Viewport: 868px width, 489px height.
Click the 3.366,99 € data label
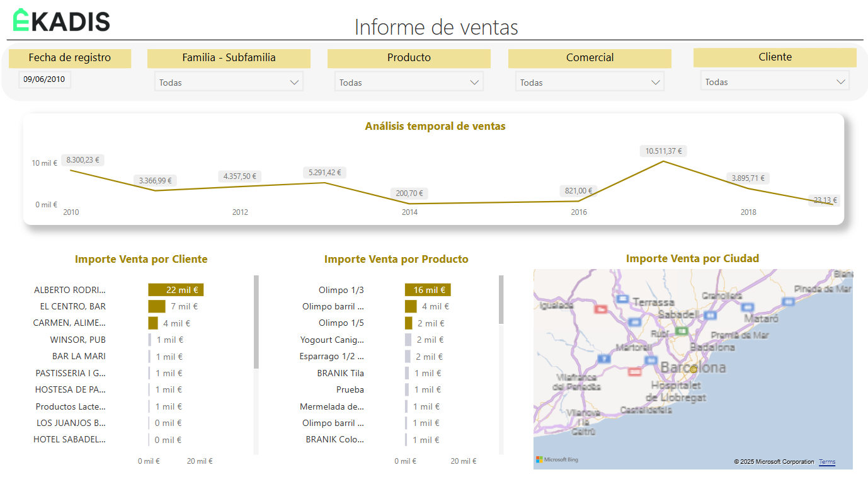tap(156, 181)
